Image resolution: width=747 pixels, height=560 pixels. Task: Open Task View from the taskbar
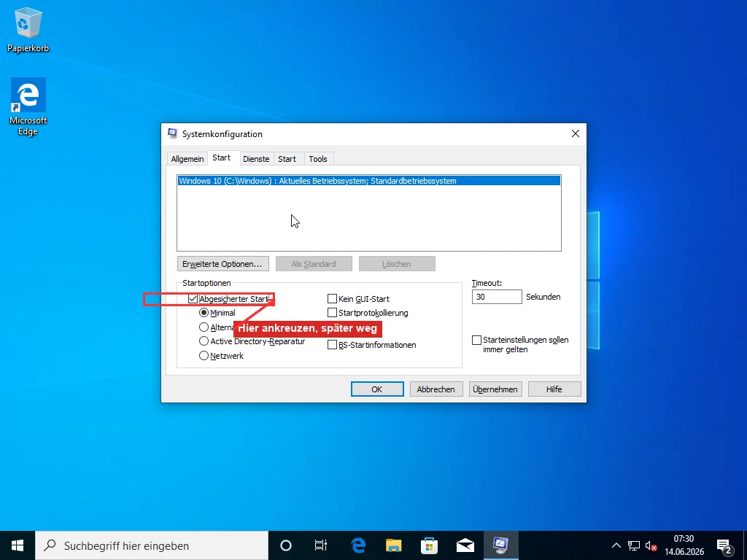point(321,545)
